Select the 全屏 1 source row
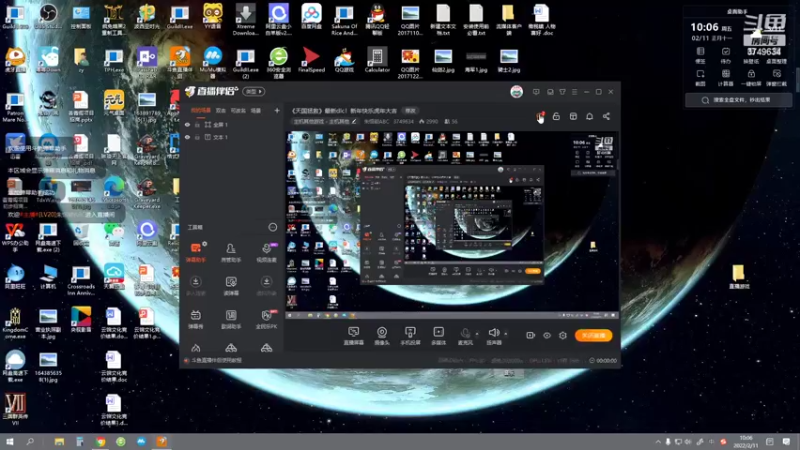Screen dimensions: 800x450 pos(232,124)
